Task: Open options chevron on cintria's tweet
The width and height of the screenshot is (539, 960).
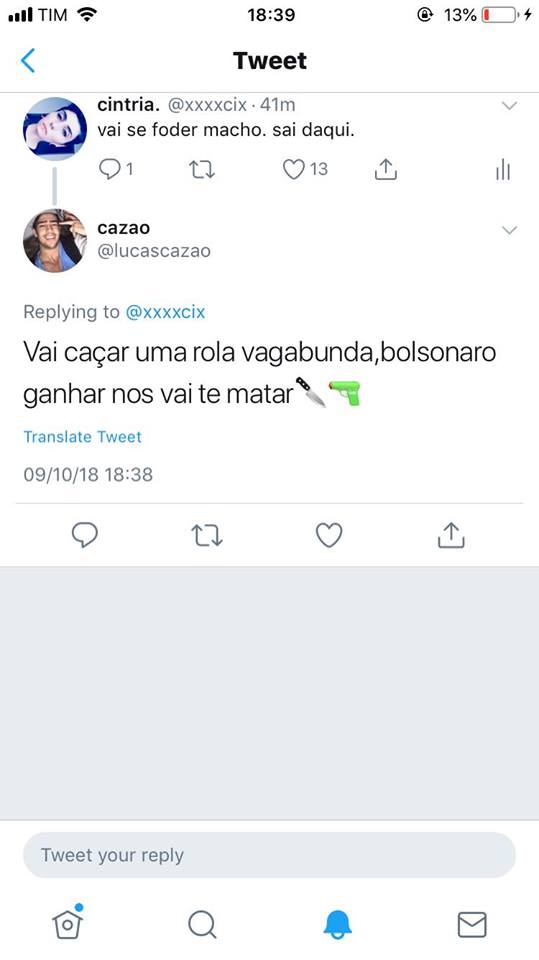Action: (510, 106)
